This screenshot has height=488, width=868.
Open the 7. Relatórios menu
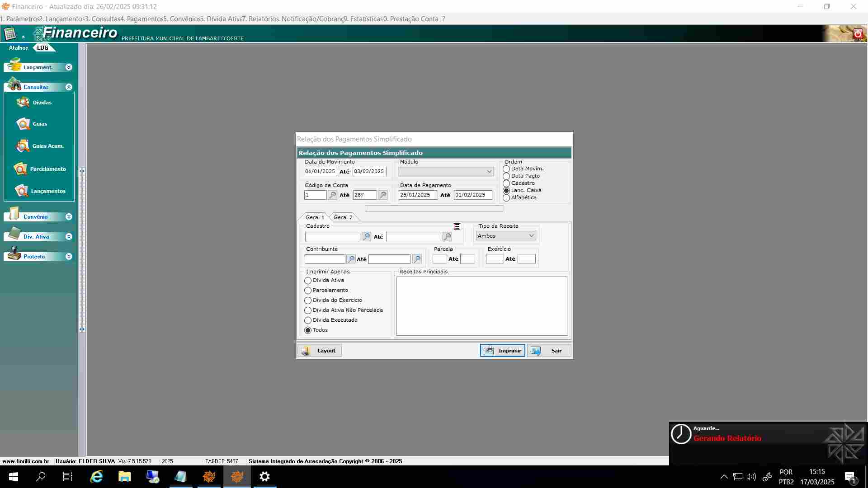pos(260,19)
